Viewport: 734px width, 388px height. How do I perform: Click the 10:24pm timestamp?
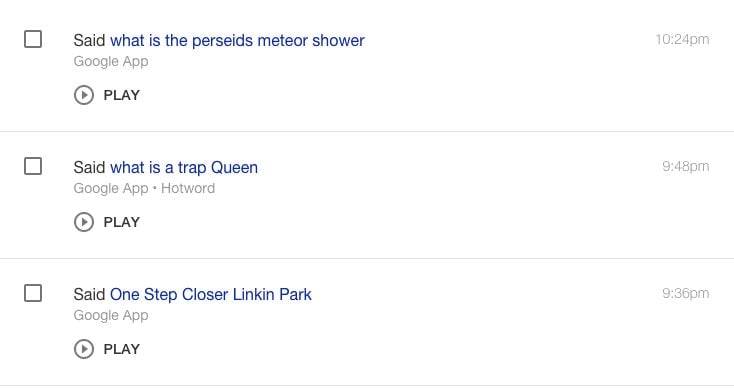pos(682,39)
